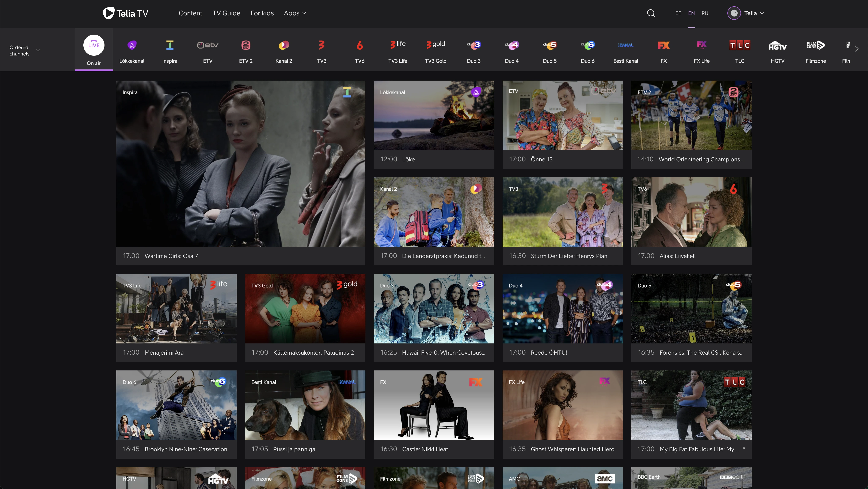Go to For kids section
The width and height of the screenshot is (868, 489).
click(x=262, y=13)
